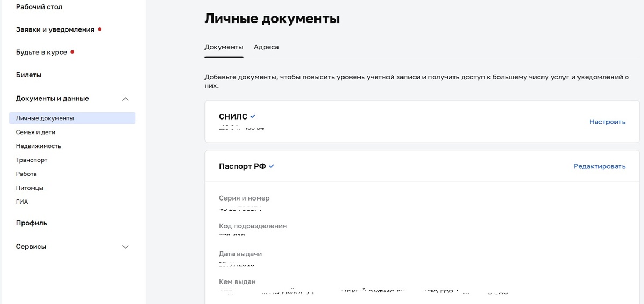
Task: Click red notification dot beside Будьте в курсе
Action: [x=72, y=52]
